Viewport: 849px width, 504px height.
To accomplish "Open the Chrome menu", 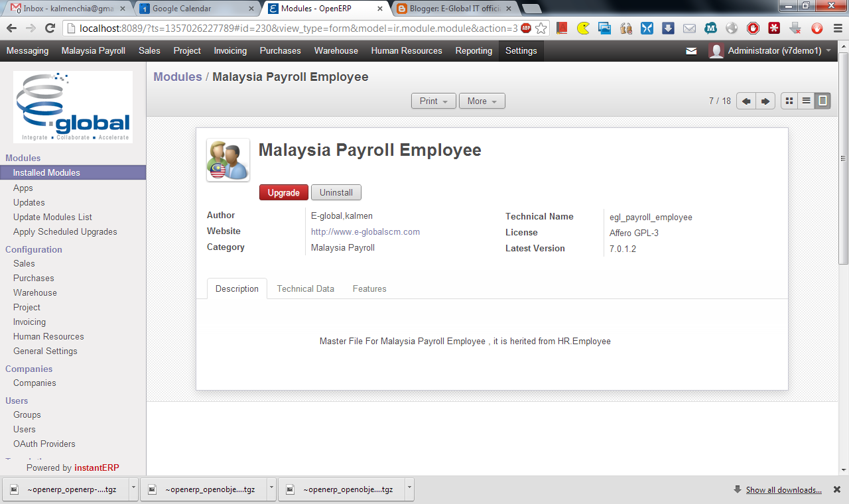I will tap(837, 29).
